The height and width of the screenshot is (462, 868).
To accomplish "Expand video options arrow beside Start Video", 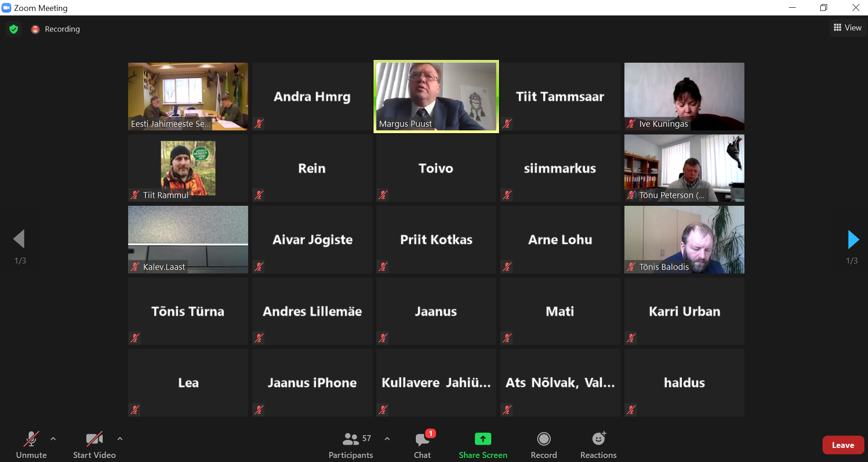I will tap(120, 439).
